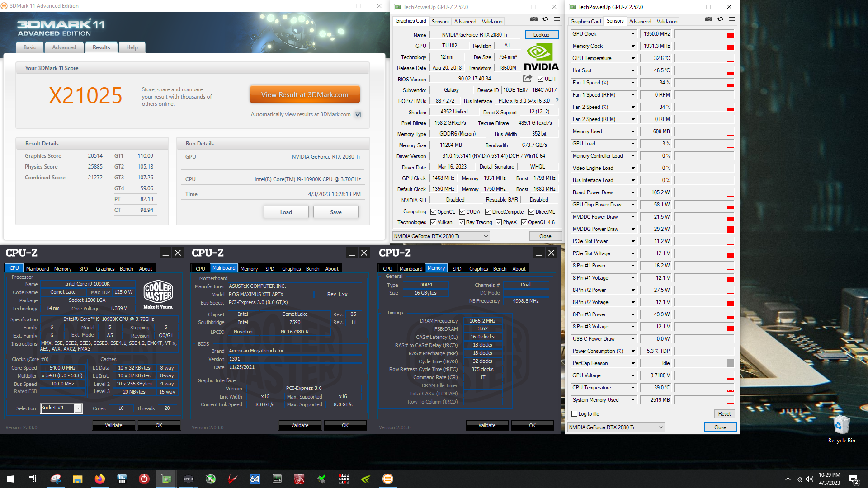Open GPU selection dropdown in Graphics Card window
This screenshot has height=488, width=868.
coord(441,236)
